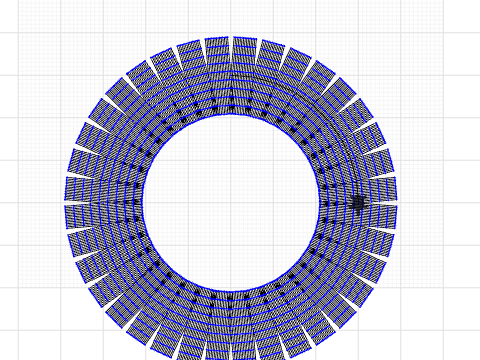Click the inner blue circle's leftmost point
The width and height of the screenshot is (480, 360).
144,203
